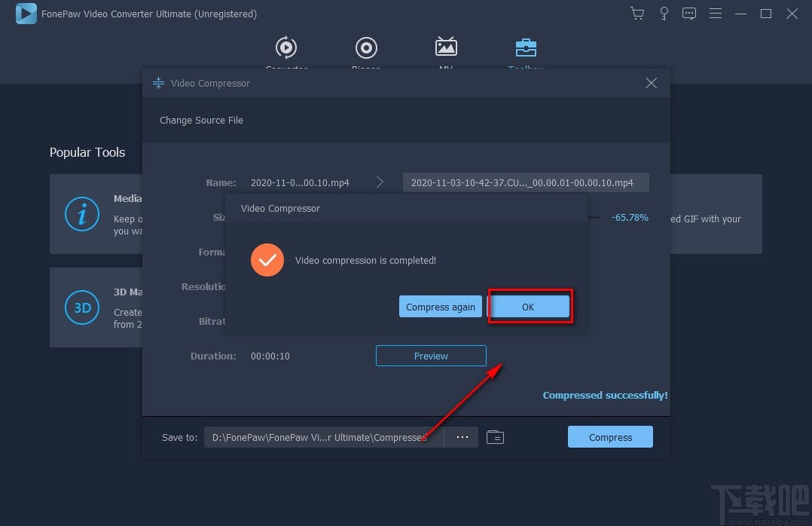Click the Video compression is completed! message
This screenshot has width=812, height=526.
pos(365,261)
